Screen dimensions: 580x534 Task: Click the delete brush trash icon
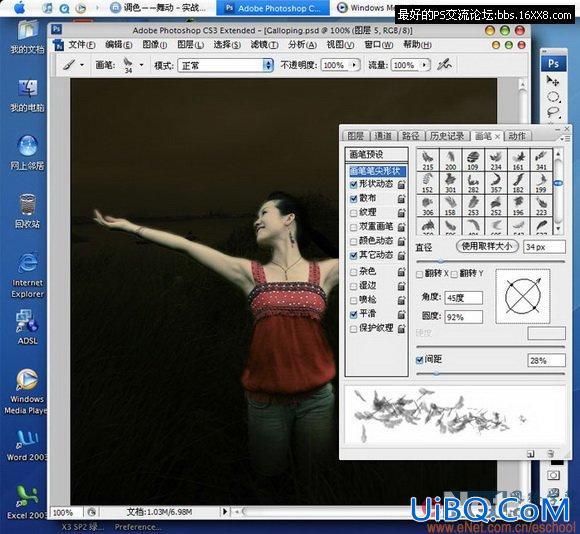[x=550, y=454]
